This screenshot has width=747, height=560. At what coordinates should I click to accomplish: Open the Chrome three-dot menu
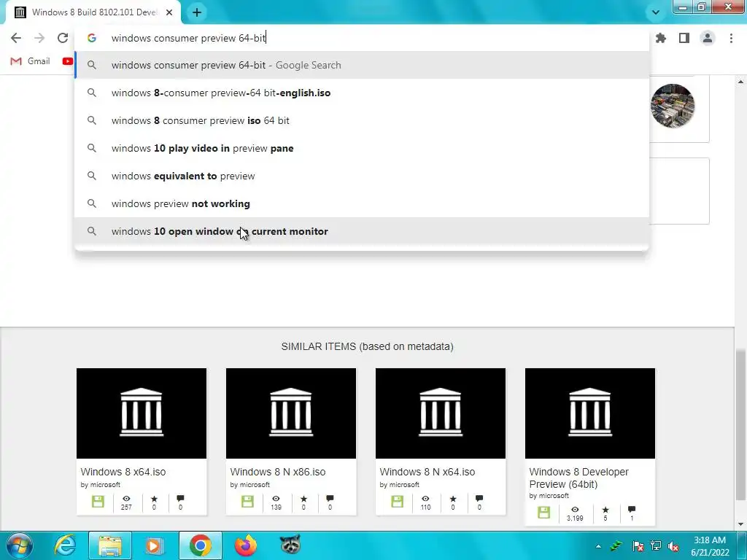pyautogui.click(x=731, y=38)
